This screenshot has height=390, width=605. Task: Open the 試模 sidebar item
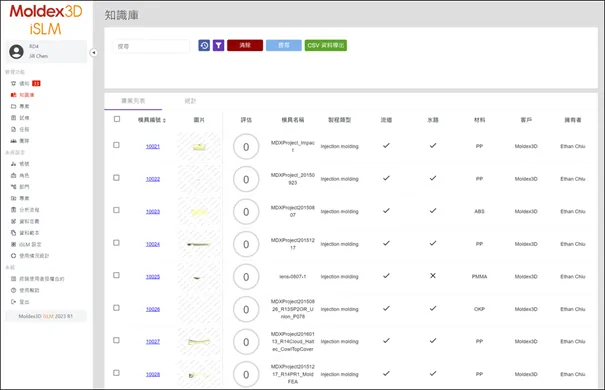pyautogui.click(x=20, y=118)
